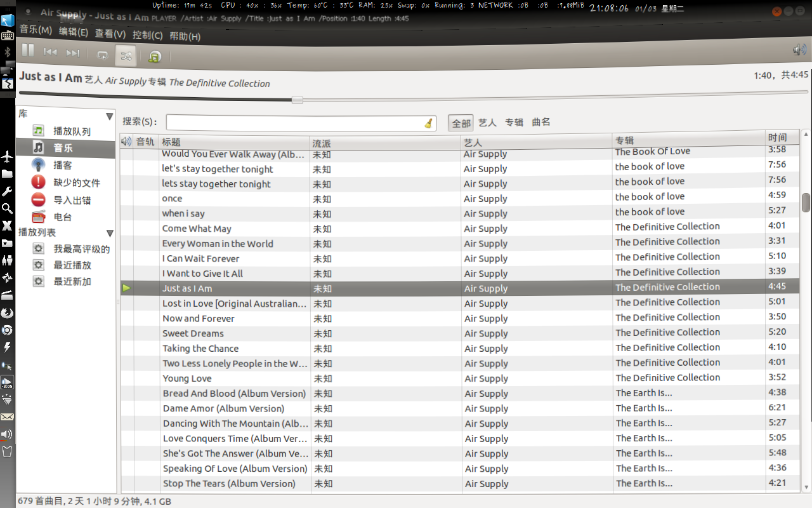Click the volume speaker icon in toolbar
Image resolution: width=812 pixels, height=508 pixels.
[799, 50]
